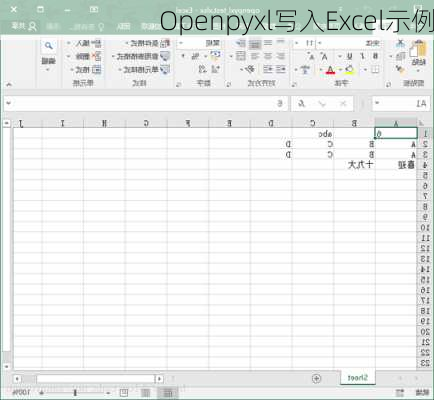The height and width of the screenshot is (400, 434).
Task: Click the 共享 share button
Action: click(x=24, y=26)
